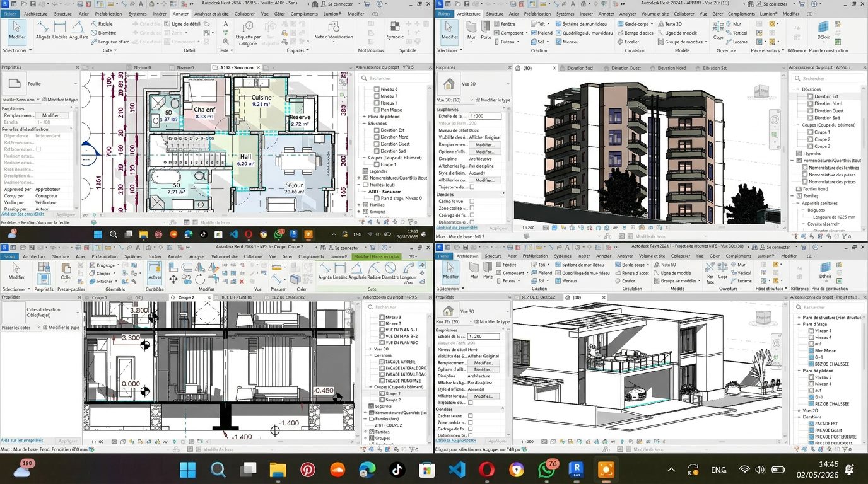
Task: Select the Mur tool in the villa project window
Action: [474, 270]
